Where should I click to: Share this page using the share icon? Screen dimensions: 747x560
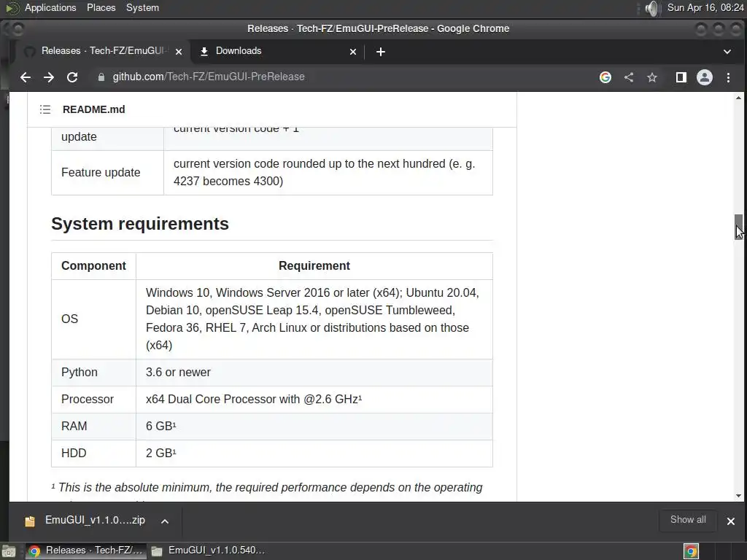629,77
